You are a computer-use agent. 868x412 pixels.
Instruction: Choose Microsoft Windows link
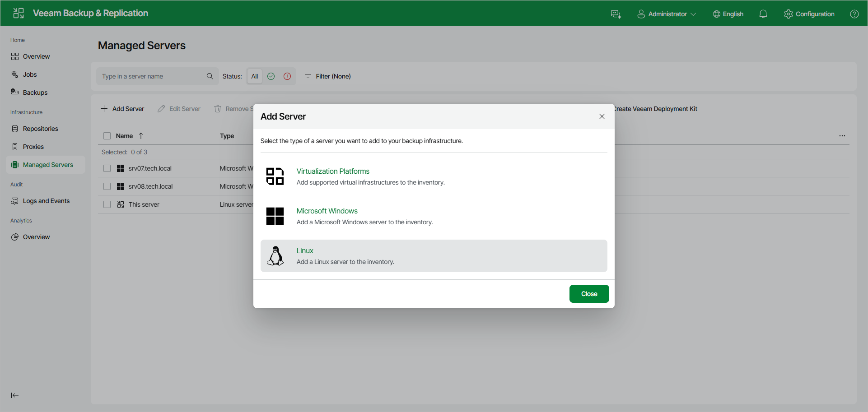point(327,211)
